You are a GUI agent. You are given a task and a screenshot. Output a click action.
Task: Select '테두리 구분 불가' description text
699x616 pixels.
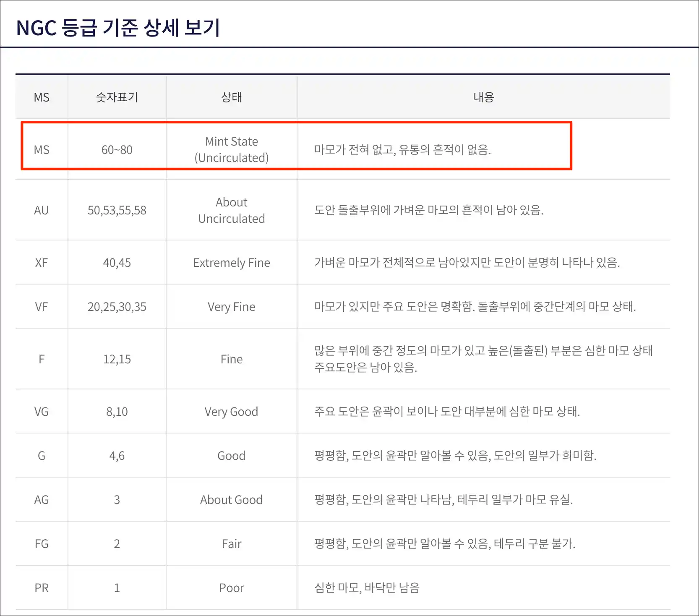[x=445, y=543]
